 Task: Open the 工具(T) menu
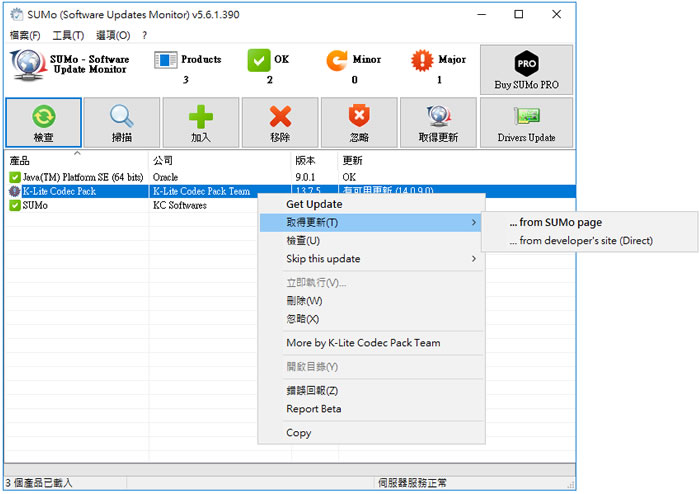coord(68,35)
